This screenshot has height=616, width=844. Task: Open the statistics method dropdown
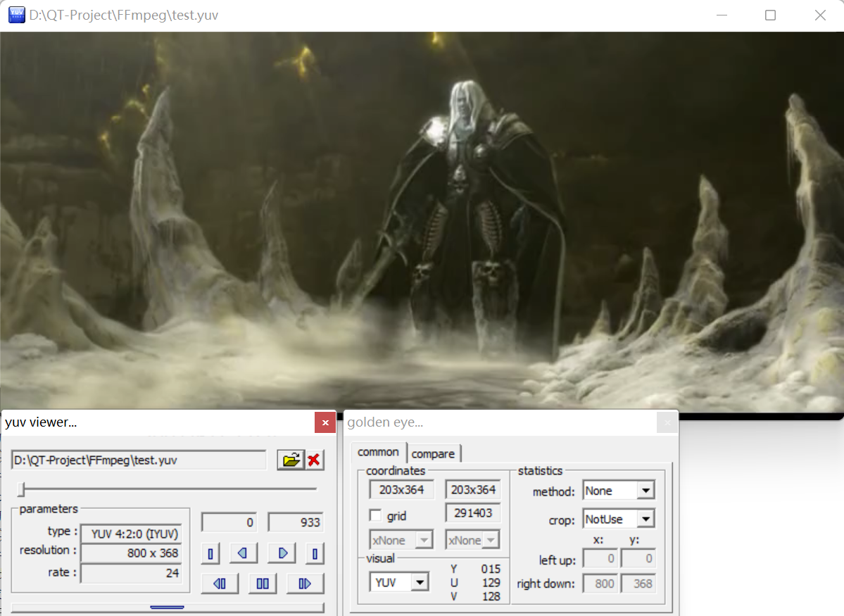pyautogui.click(x=645, y=491)
